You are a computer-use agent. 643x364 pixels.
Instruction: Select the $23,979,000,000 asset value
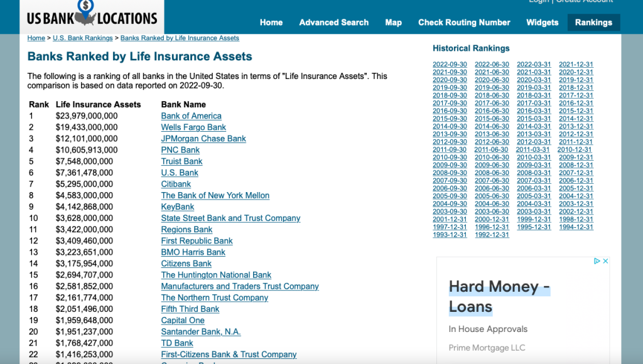coord(87,116)
